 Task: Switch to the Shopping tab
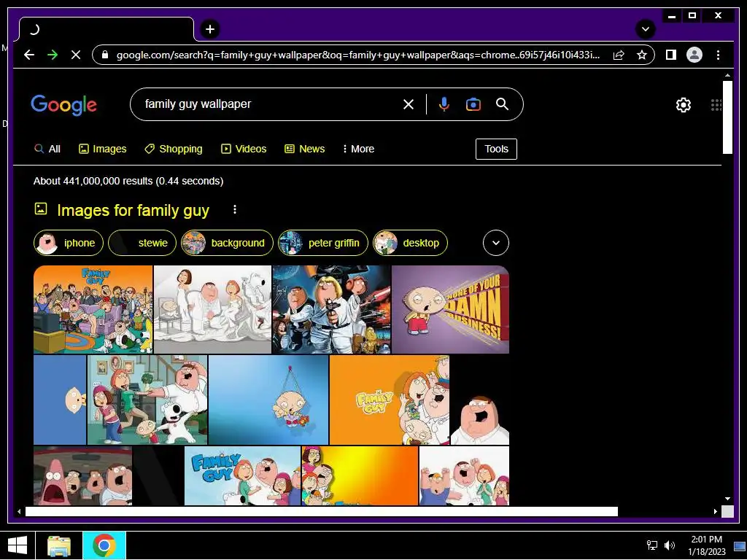pos(174,149)
